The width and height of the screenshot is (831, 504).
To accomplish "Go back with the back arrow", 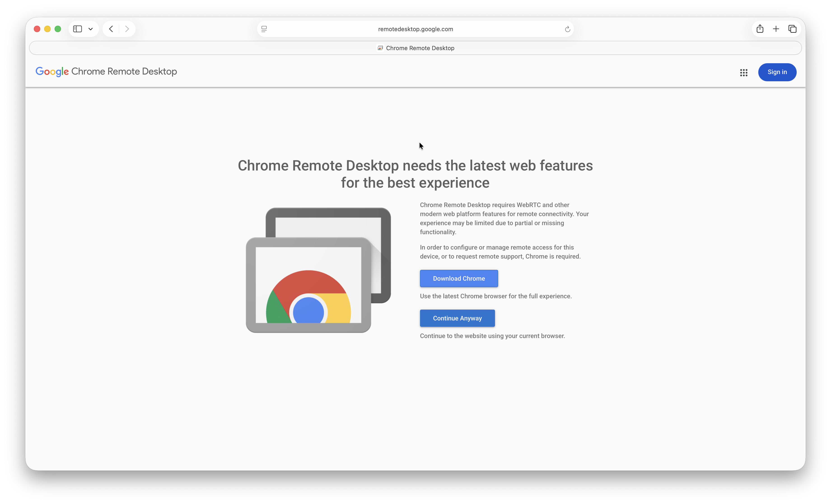I will [x=111, y=29].
